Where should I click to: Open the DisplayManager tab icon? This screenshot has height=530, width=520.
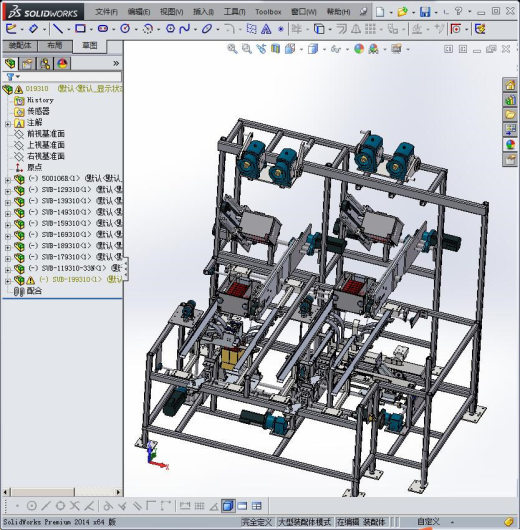click(62, 63)
